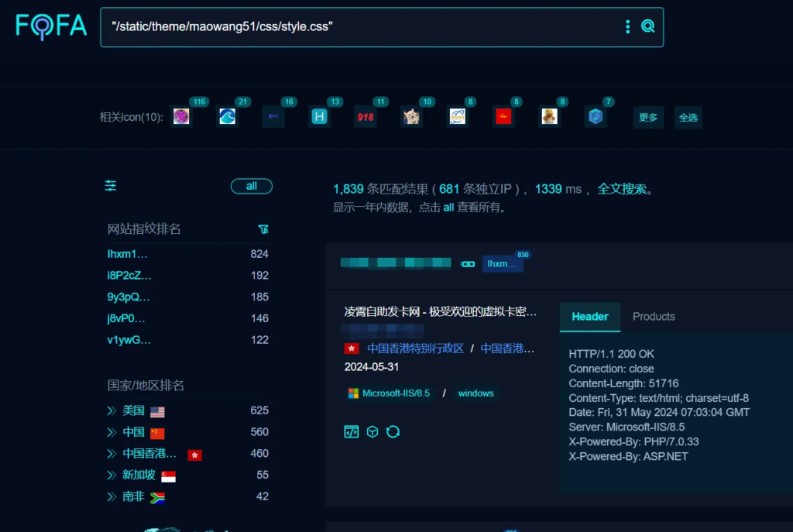Viewport: 793px width, 532px height.
Task: Open the 全文搜索 link
Action: pyautogui.click(x=625, y=188)
